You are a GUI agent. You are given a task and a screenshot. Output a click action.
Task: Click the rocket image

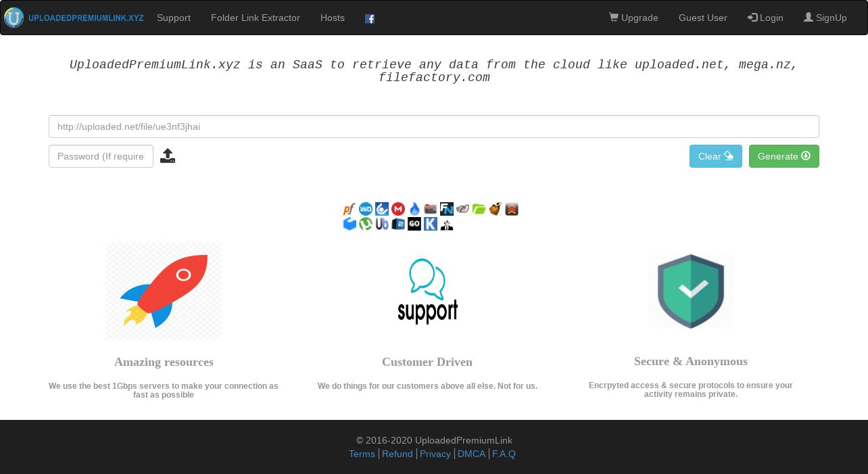164,291
